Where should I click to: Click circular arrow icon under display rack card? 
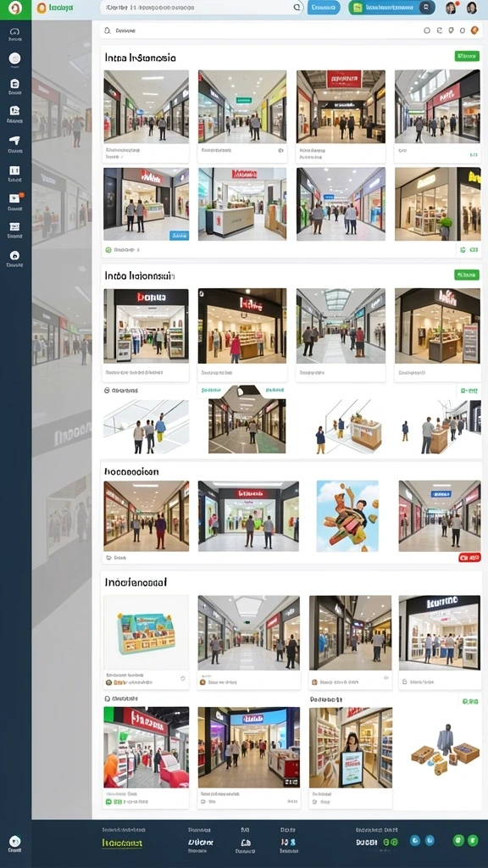coord(183,679)
